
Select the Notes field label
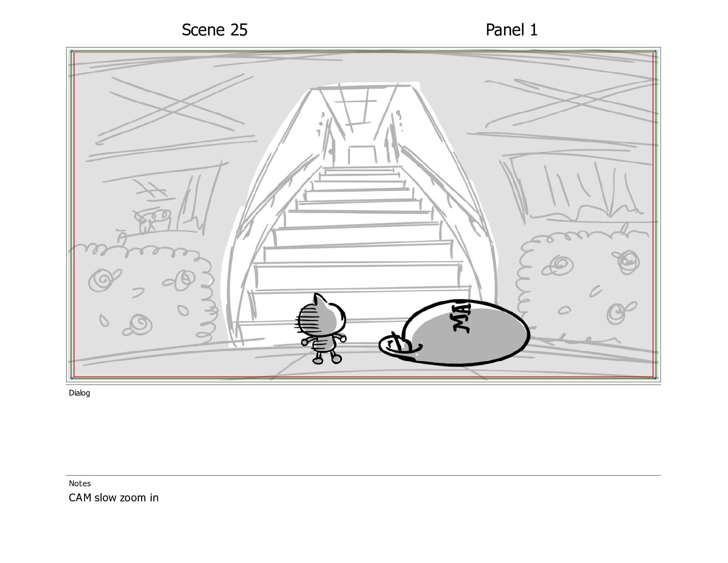tap(80, 483)
